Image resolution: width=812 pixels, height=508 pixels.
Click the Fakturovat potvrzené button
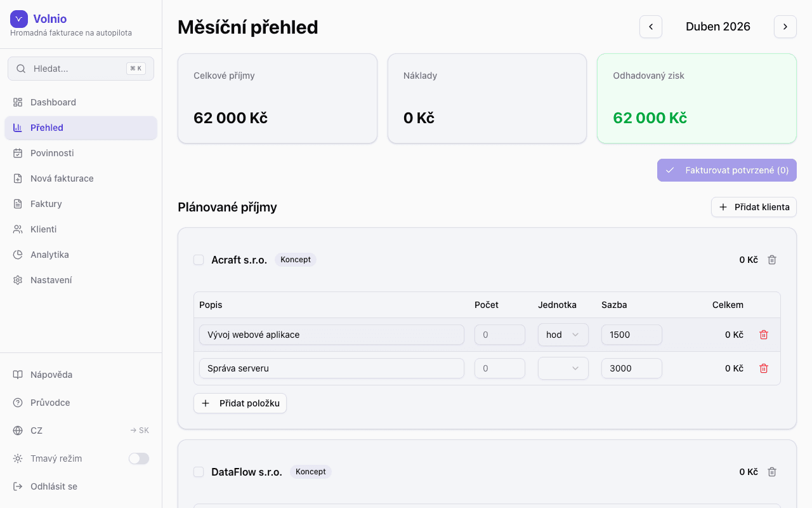[726, 170]
